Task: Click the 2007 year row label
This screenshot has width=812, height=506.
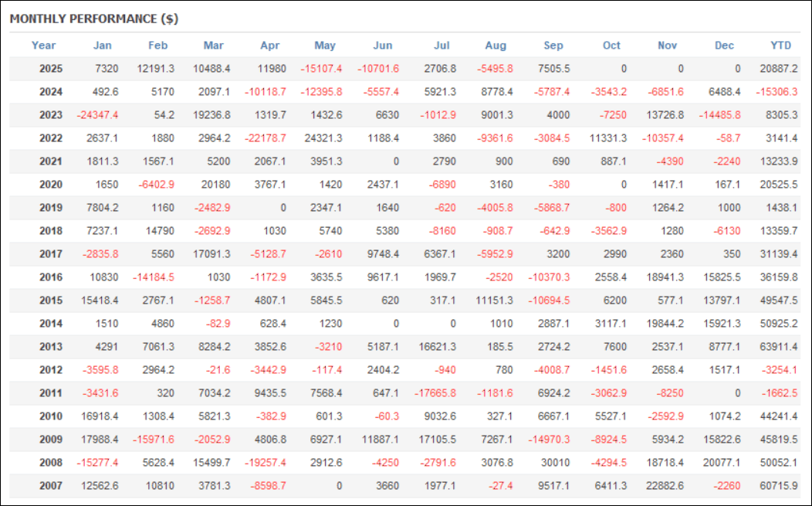Action: (51, 487)
